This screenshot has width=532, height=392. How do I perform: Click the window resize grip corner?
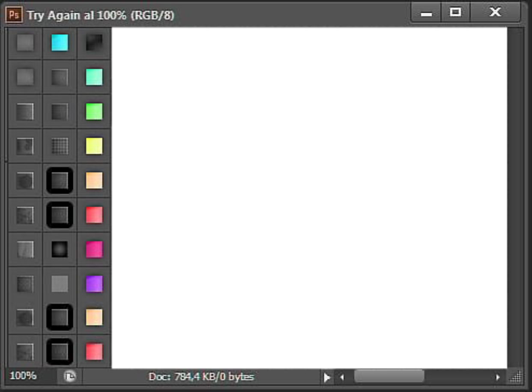click(x=516, y=377)
